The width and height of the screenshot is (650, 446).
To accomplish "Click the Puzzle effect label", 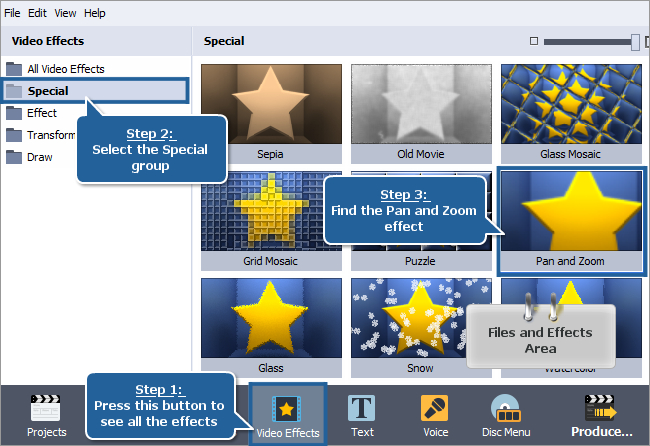I will (420, 261).
